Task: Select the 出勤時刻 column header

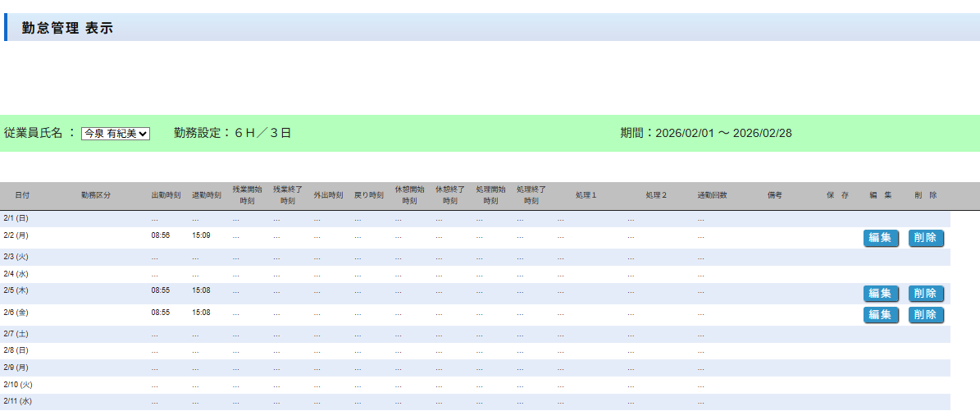Action: pyautogui.click(x=166, y=196)
